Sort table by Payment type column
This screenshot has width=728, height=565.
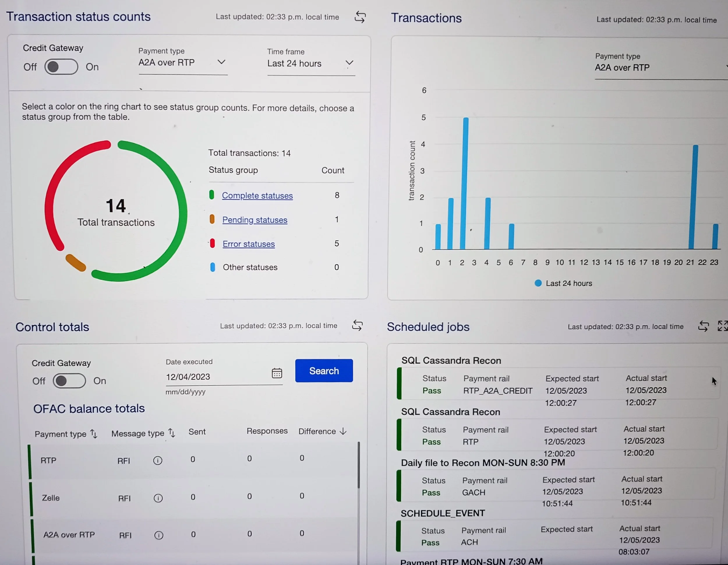click(94, 434)
